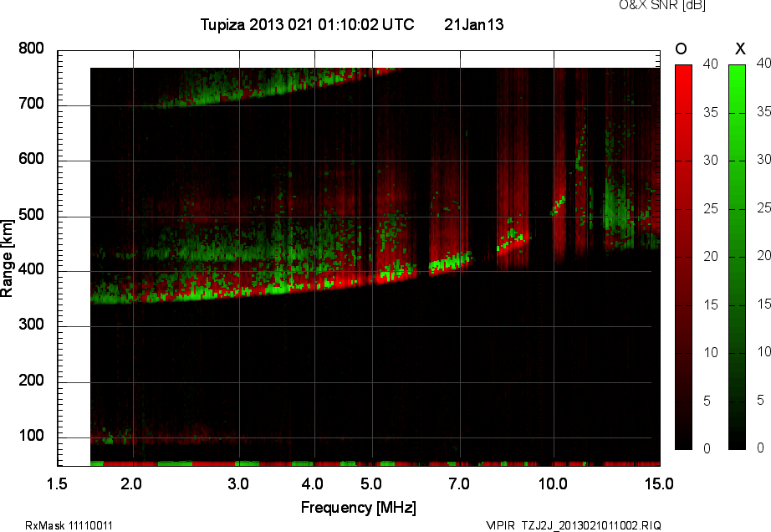Click the 700 range axis label
This screenshot has height=532, width=771.
(x=31, y=103)
